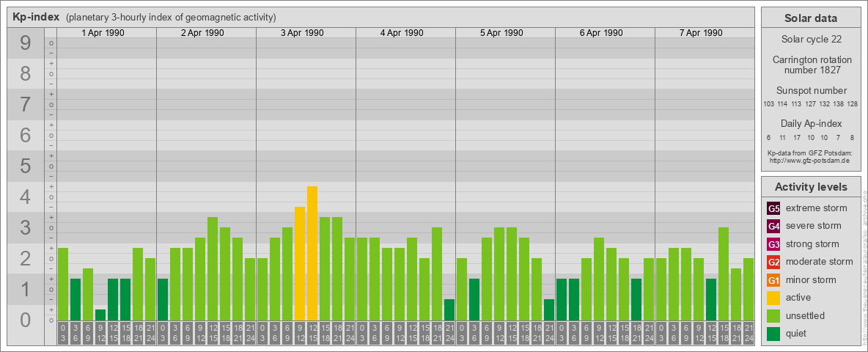The width and height of the screenshot is (868, 352).
Task: Select the G2 moderate storm badge
Action: coord(773,262)
